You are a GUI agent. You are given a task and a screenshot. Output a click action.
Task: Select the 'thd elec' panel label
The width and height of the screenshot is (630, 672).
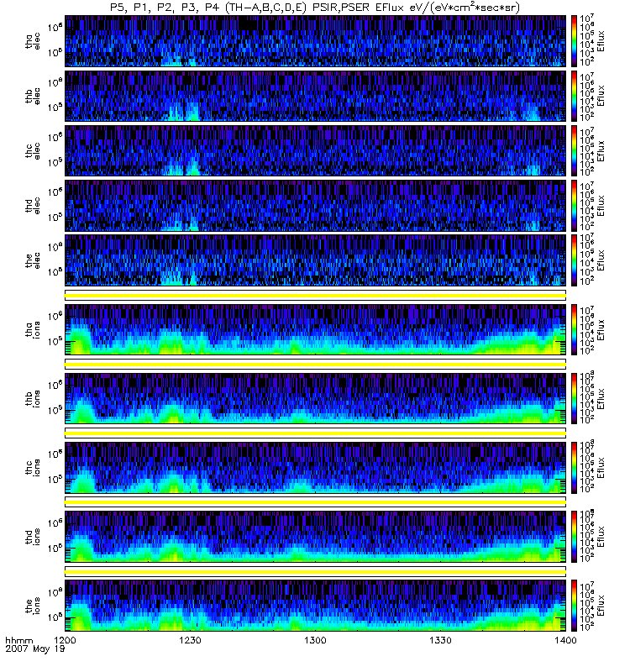coord(33,206)
